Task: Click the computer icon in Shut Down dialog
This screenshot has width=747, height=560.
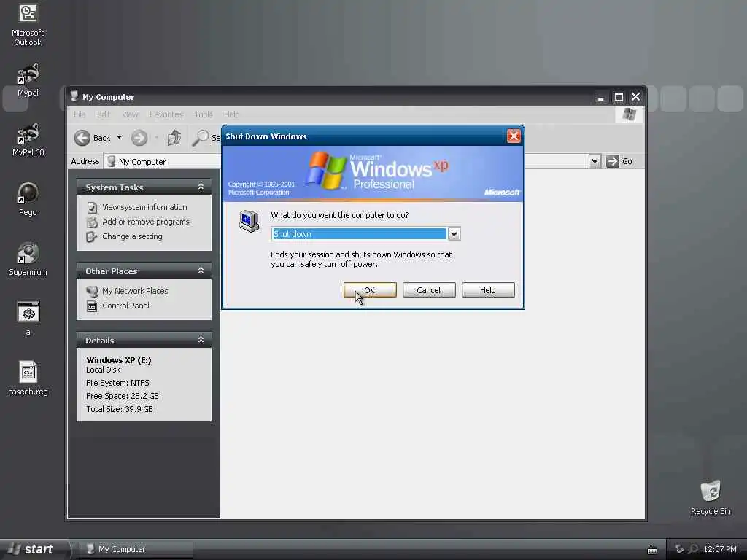Action: tap(249, 221)
